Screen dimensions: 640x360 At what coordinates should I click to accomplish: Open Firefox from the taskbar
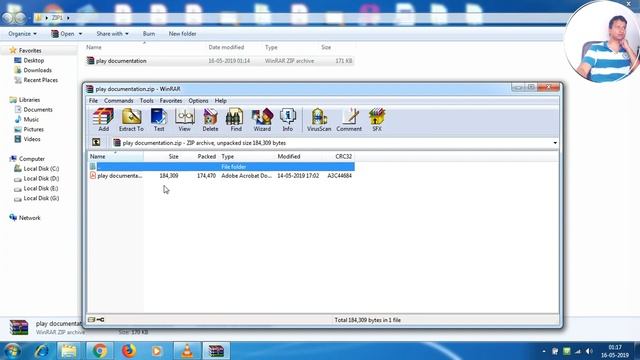[x=129, y=351]
